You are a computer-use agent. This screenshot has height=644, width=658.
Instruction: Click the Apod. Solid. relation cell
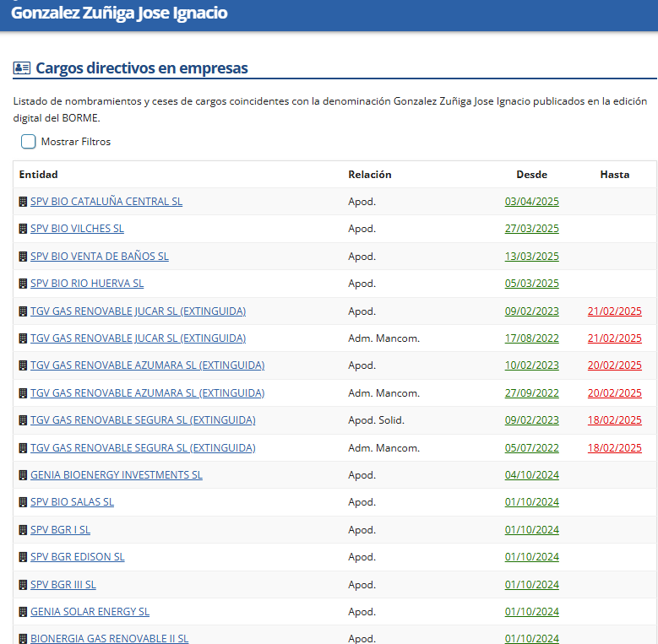[376, 420]
